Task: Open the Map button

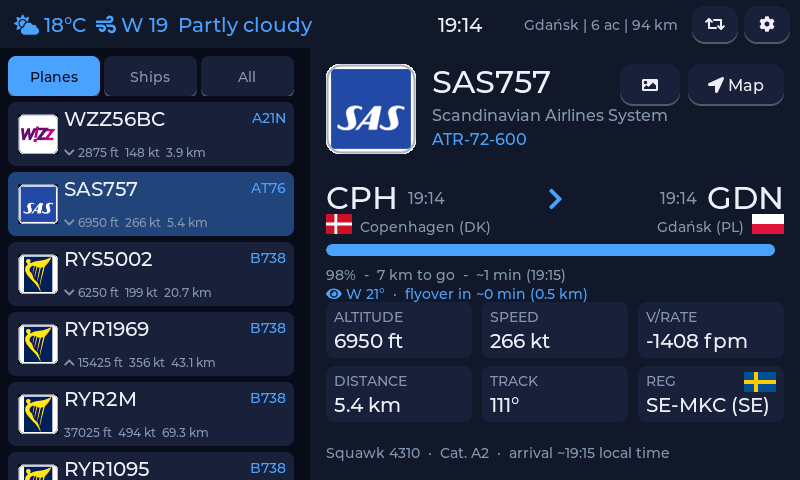Action: pyautogui.click(x=736, y=85)
